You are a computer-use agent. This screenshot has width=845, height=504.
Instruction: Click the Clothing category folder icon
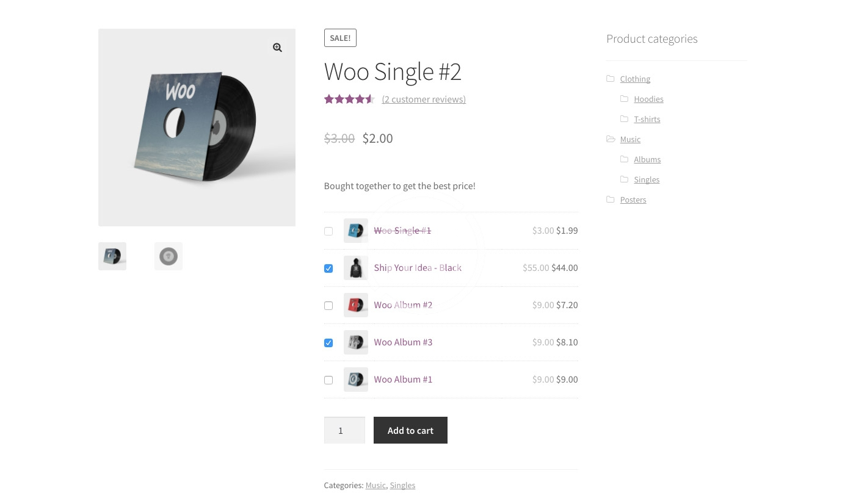click(611, 79)
